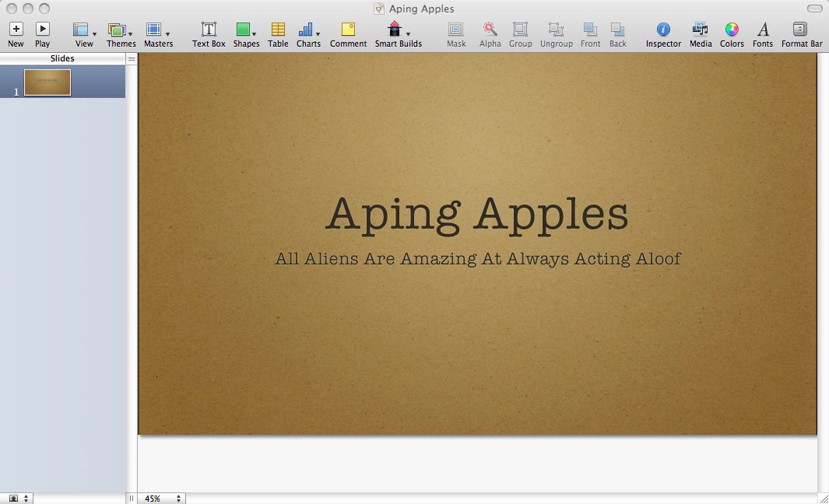Play the slideshow presentation
The height and width of the screenshot is (504, 829).
[43, 31]
